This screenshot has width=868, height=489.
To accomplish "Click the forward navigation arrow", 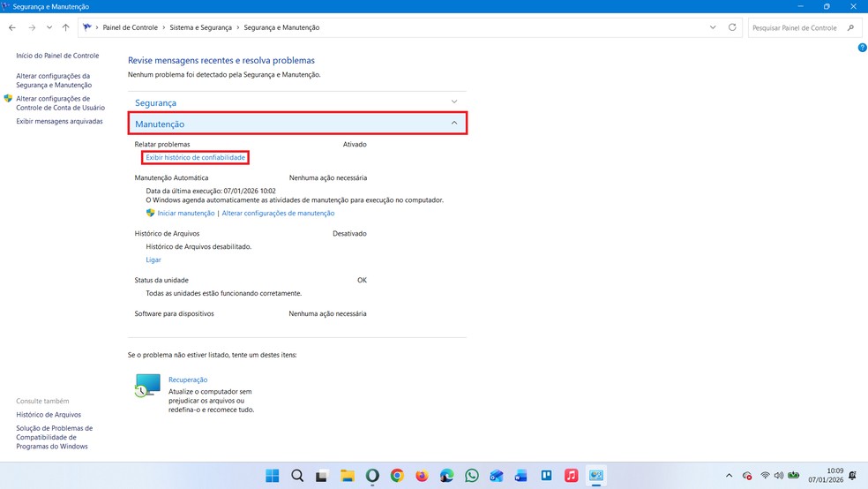I will pos(32,27).
